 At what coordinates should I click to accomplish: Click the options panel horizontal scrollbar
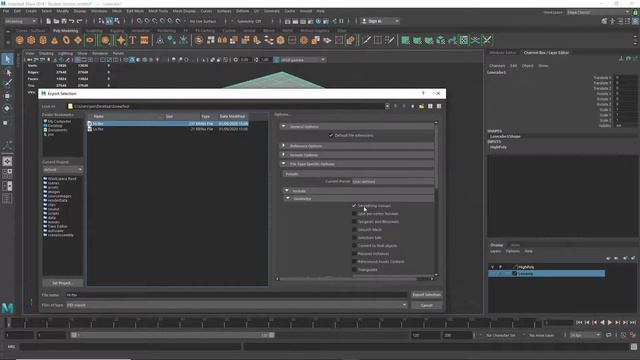coord(347,279)
